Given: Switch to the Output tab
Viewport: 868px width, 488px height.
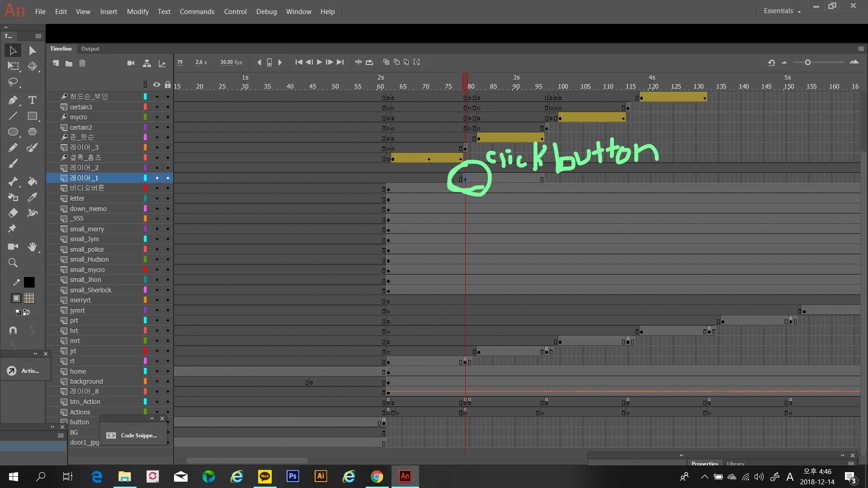Looking at the screenshot, I should coord(90,49).
